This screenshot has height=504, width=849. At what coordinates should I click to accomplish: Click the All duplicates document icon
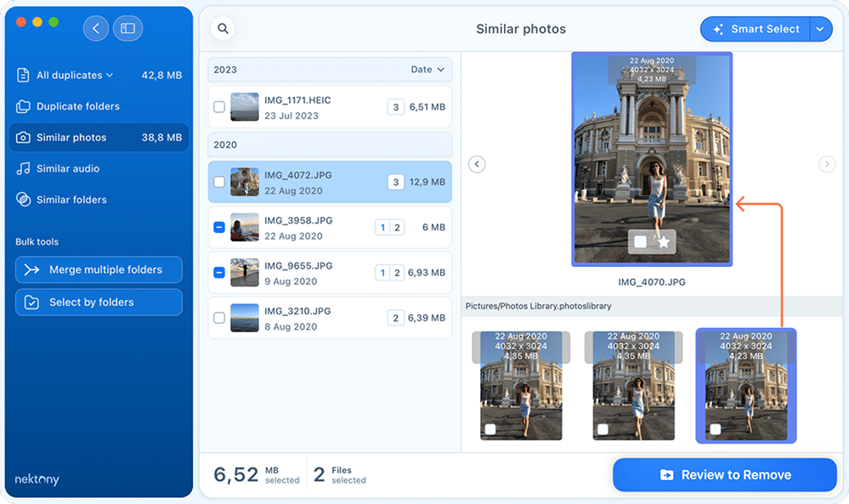pyautogui.click(x=23, y=75)
